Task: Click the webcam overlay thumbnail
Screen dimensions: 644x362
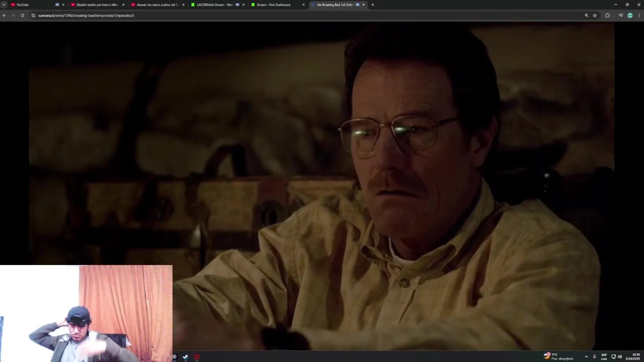Action: pyautogui.click(x=86, y=313)
